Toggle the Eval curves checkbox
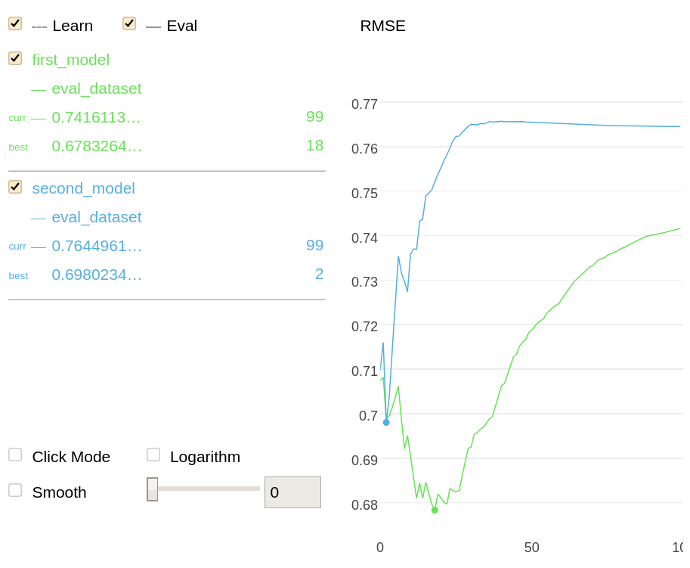 (129, 24)
